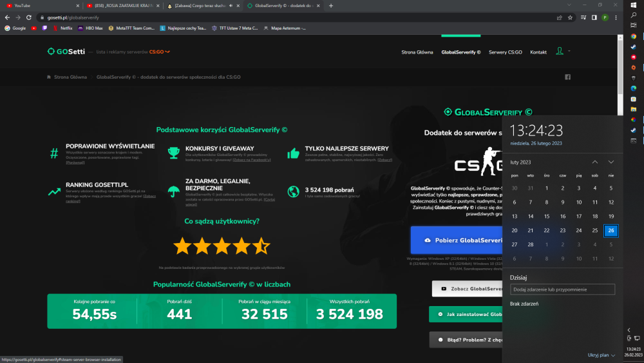Click the home icon in the breadcrumb

coord(49,77)
